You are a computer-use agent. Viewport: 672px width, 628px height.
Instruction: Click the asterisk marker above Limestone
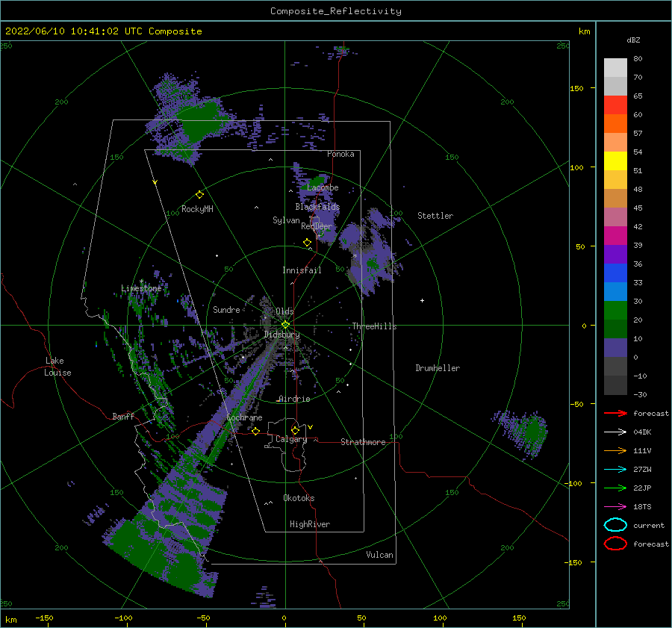141,282
